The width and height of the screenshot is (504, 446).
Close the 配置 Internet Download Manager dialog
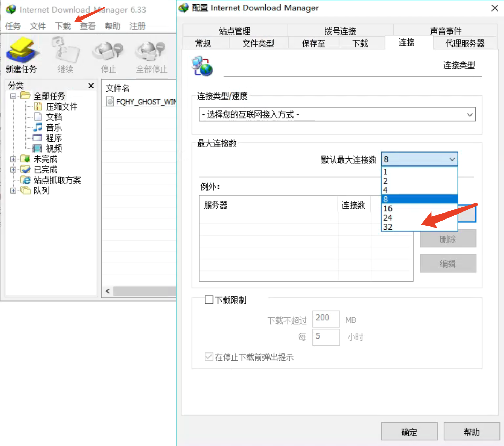point(495,8)
